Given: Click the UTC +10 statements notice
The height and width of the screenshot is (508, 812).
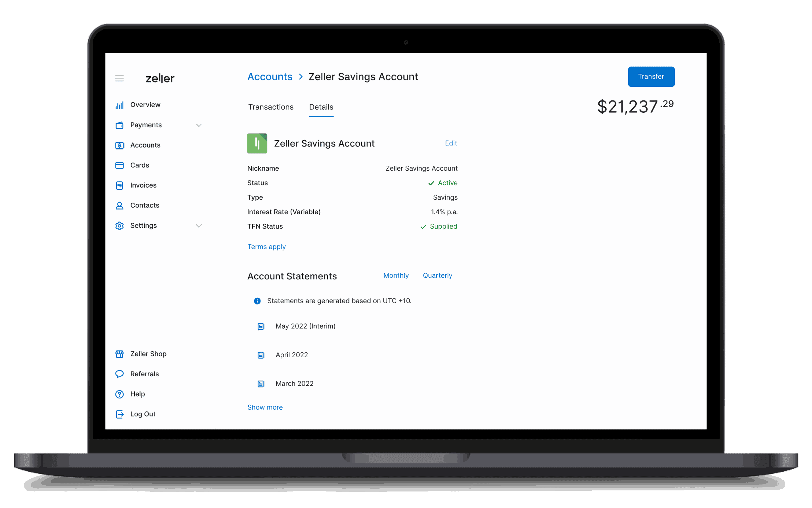Looking at the screenshot, I should 339,301.
